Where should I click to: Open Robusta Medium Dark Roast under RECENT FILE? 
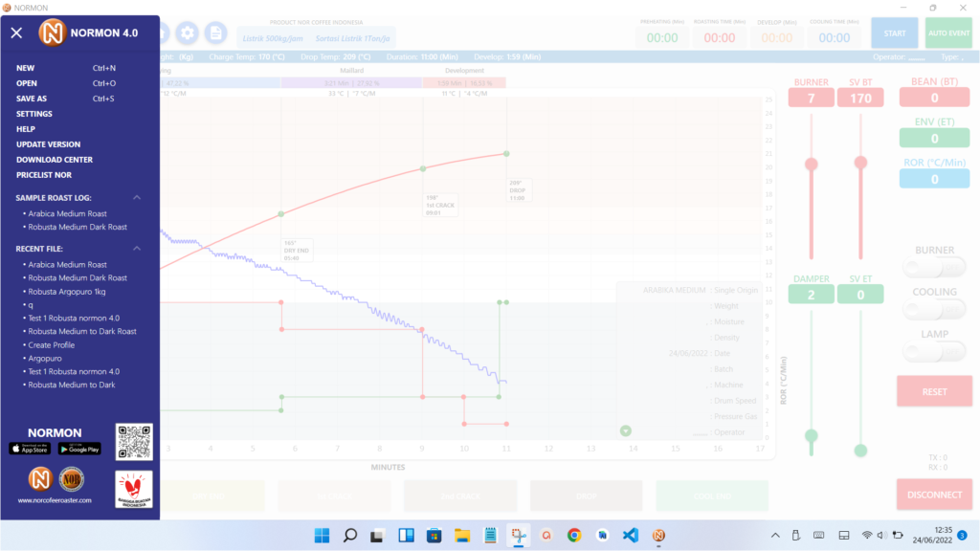click(x=78, y=278)
